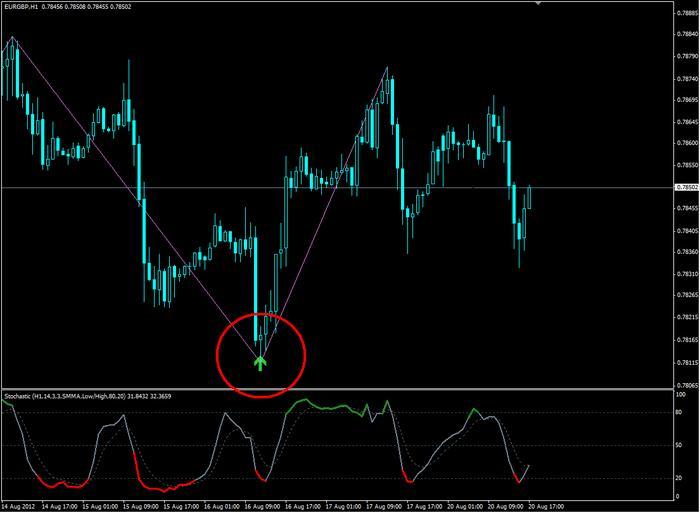Click the 0.78455 price axis label
700x513 pixels.
[688, 208]
